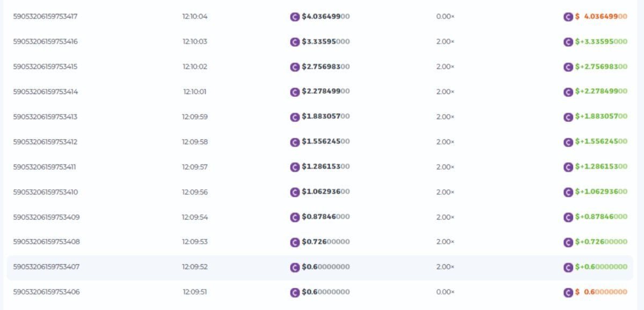Click coin icon beside red 4.03649900 loss
The image size is (644, 310).
click(x=568, y=17)
